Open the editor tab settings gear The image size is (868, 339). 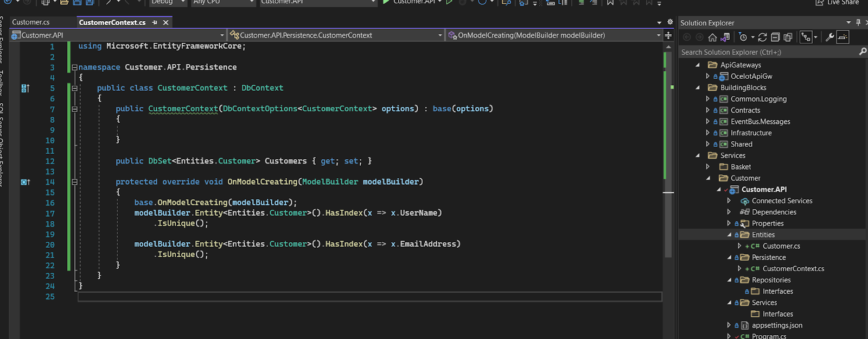[x=670, y=22]
